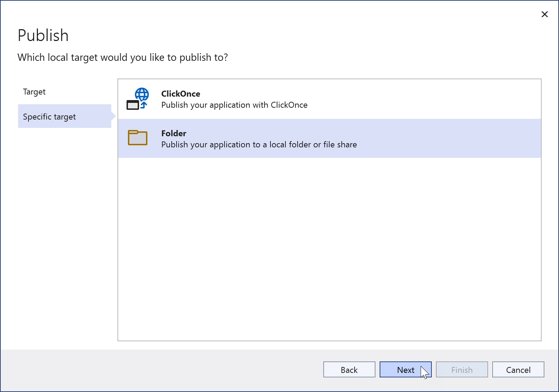Click the Publish dialog heading
The width and height of the screenshot is (559, 392).
point(43,35)
